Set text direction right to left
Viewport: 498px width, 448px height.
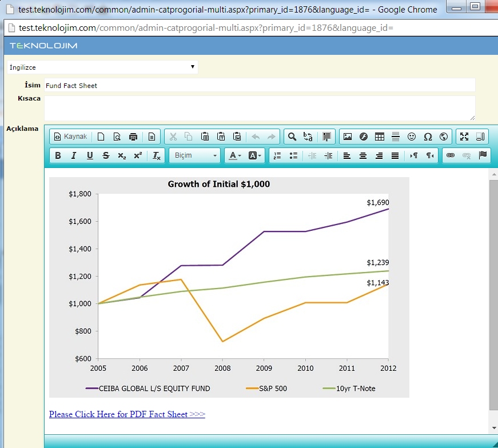click(430, 155)
